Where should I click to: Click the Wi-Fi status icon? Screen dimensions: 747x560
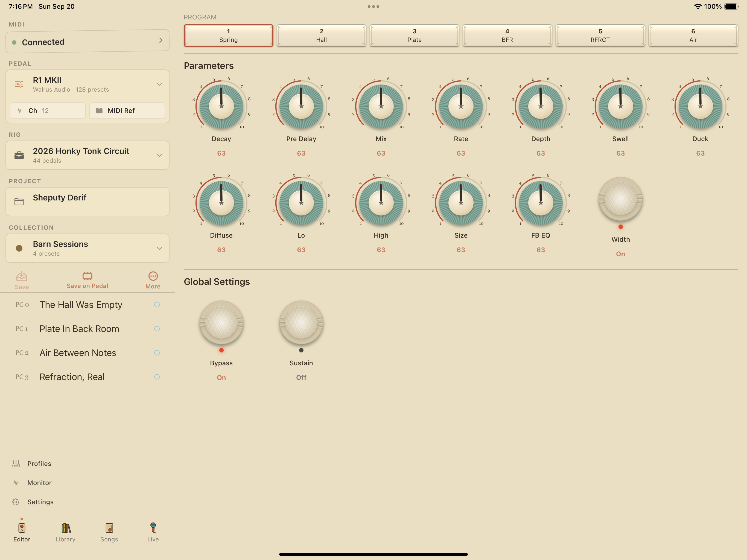pyautogui.click(x=698, y=6)
